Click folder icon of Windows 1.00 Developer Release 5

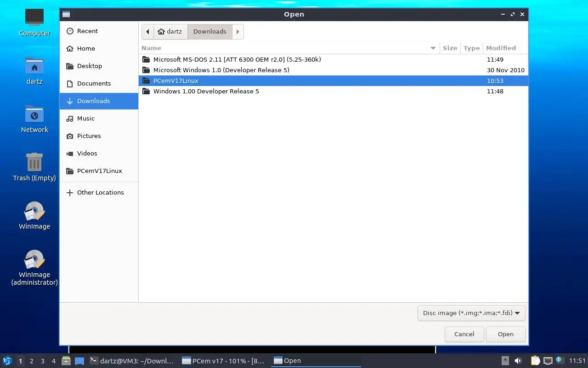[x=146, y=91]
